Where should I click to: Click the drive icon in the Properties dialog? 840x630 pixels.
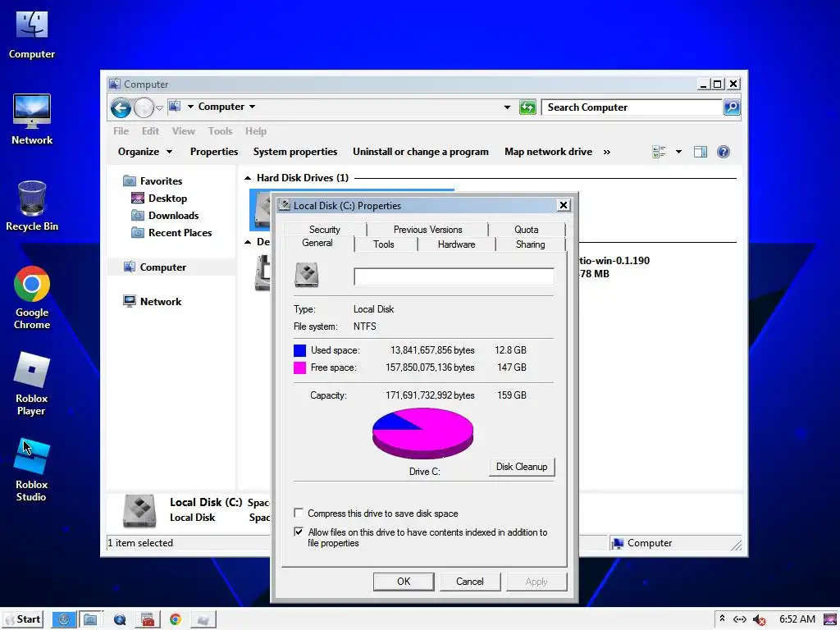point(307,275)
